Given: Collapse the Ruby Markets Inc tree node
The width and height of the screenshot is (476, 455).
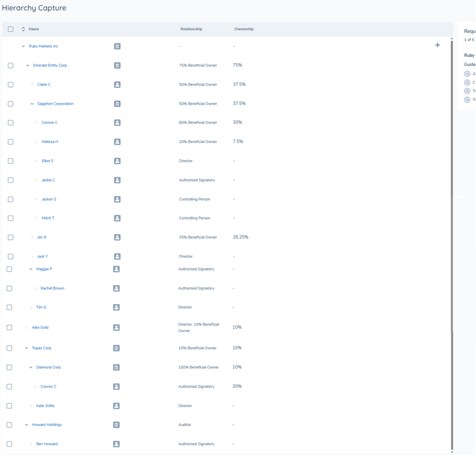Looking at the screenshot, I should point(23,46).
